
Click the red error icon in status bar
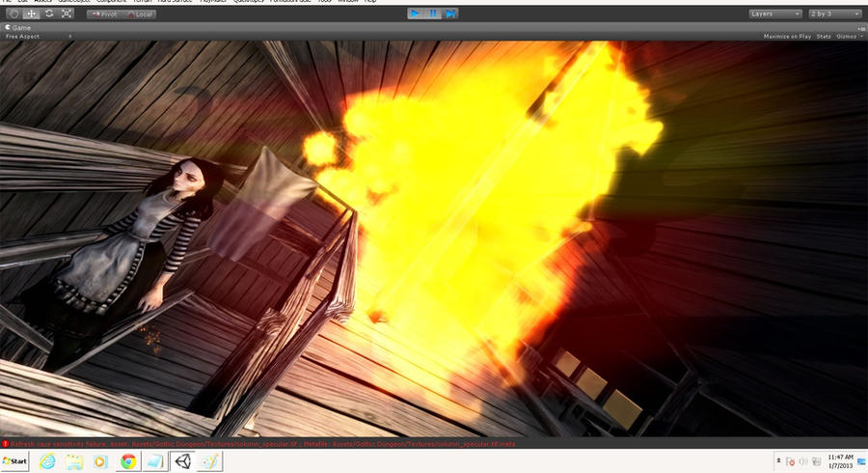[6, 444]
